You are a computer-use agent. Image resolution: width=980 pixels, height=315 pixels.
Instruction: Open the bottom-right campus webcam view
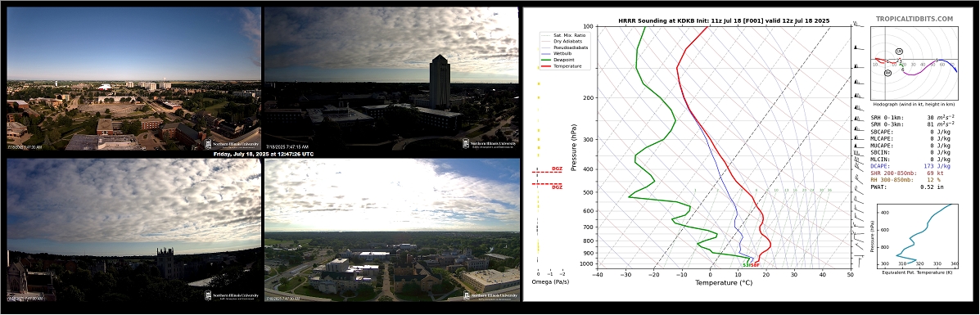pyautogui.click(x=392, y=230)
